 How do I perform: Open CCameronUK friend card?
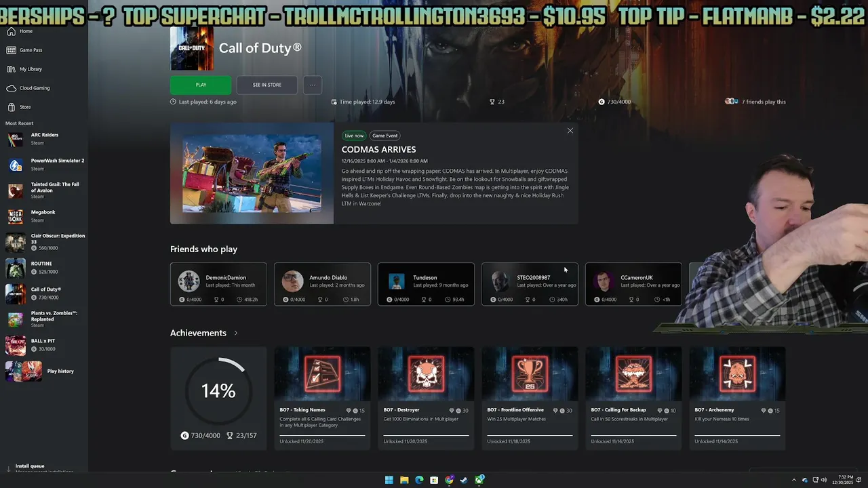click(633, 285)
